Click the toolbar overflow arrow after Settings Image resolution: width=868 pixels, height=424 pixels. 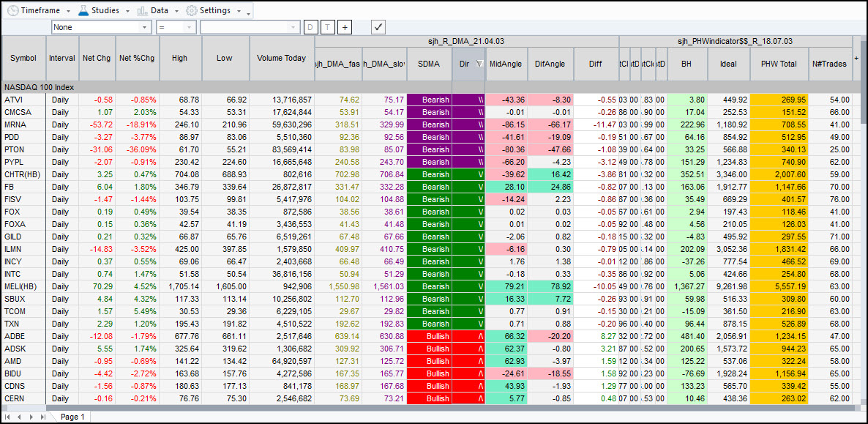pos(249,12)
